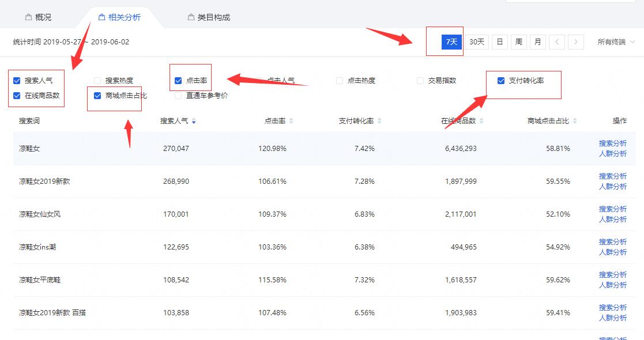Choose the 周 period button
The width and height of the screenshot is (644, 340).
point(519,42)
